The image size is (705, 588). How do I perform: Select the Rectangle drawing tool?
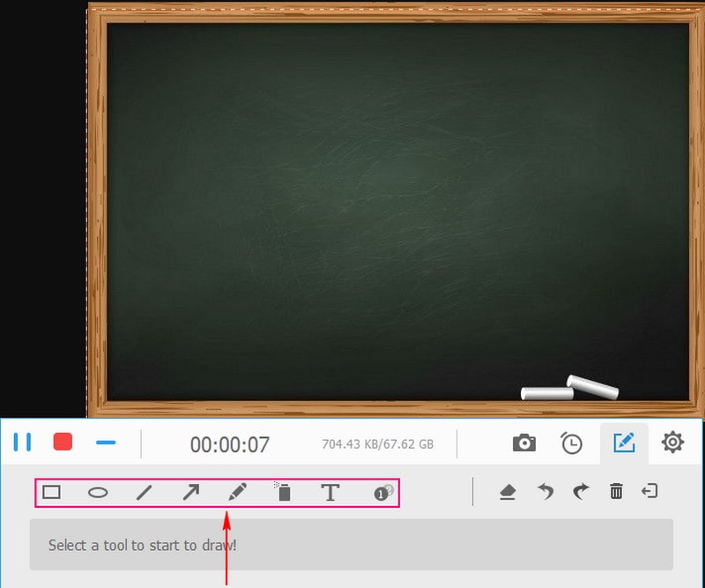[x=52, y=492]
